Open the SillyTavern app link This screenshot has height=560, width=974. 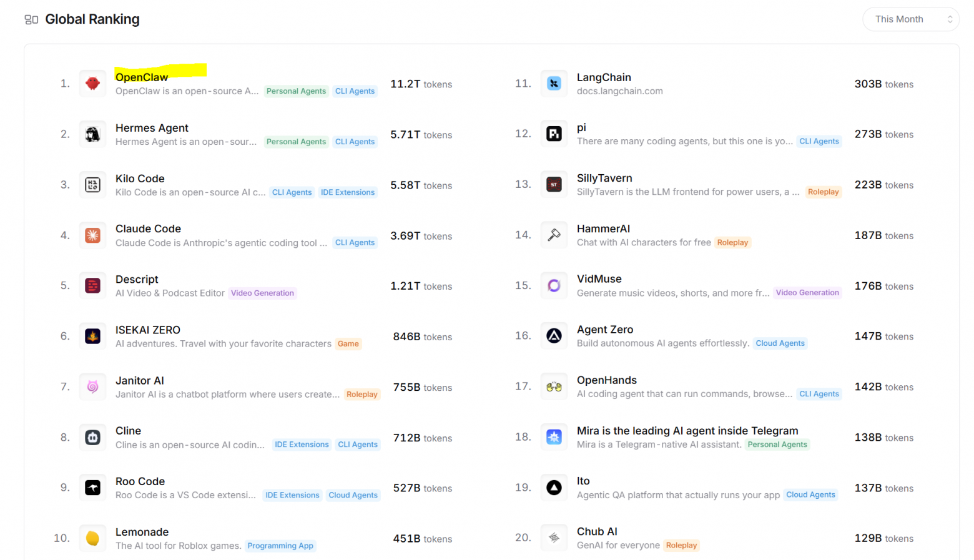[604, 178]
